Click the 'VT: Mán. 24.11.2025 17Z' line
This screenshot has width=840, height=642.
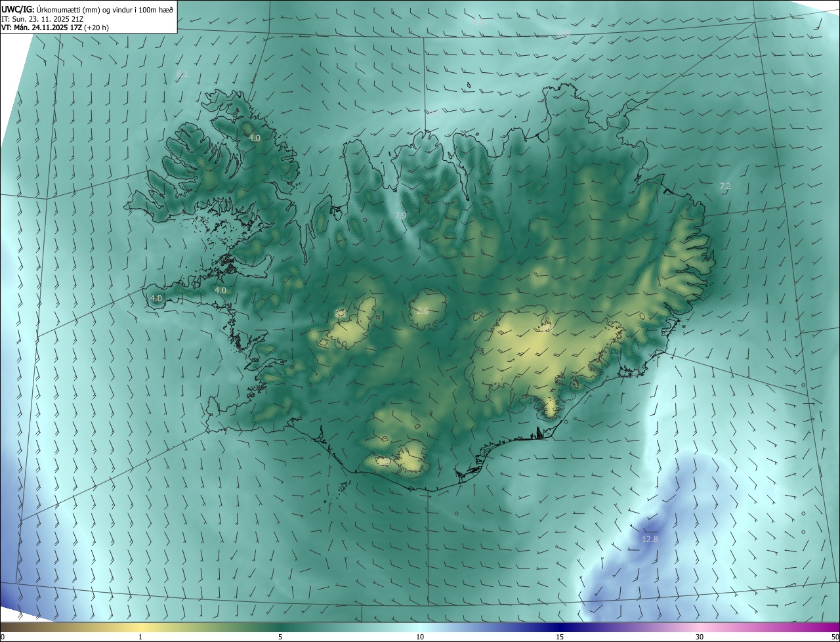[x=55, y=28]
